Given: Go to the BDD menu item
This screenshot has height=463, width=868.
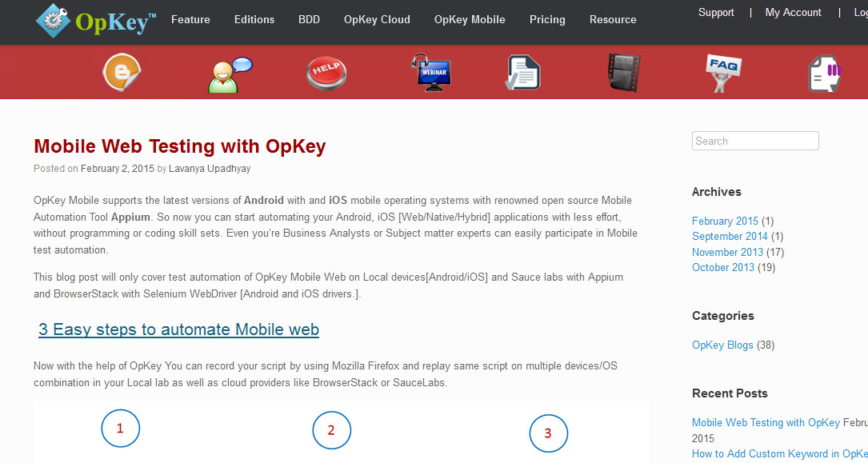Looking at the screenshot, I should click(309, 19).
